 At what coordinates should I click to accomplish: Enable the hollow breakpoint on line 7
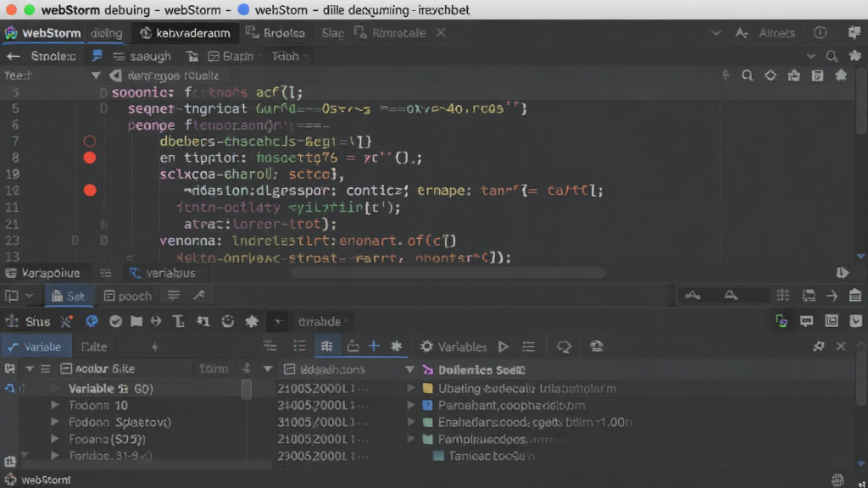(x=90, y=141)
